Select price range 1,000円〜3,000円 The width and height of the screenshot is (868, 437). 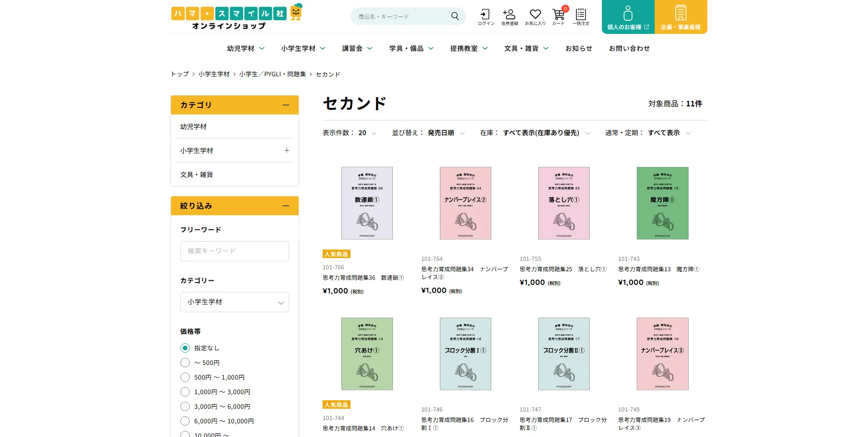[185, 392]
